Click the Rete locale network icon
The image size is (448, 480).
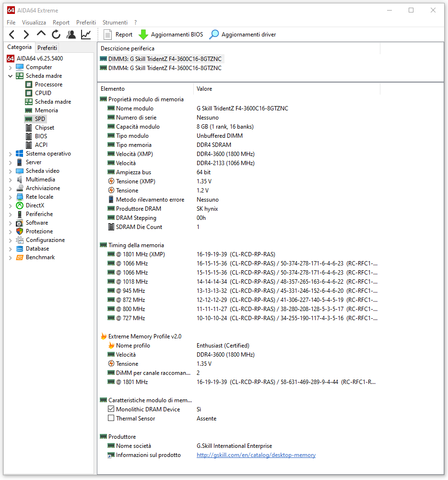20,197
